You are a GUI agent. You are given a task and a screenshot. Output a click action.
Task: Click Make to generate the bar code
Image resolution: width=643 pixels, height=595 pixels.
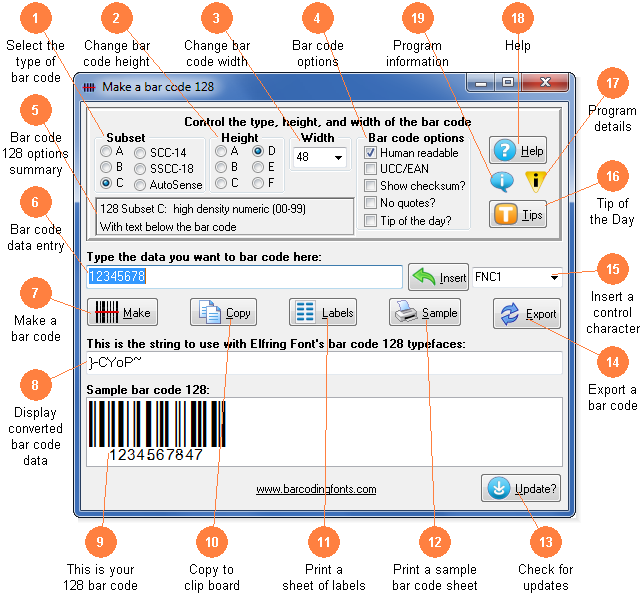pyautogui.click(x=122, y=312)
